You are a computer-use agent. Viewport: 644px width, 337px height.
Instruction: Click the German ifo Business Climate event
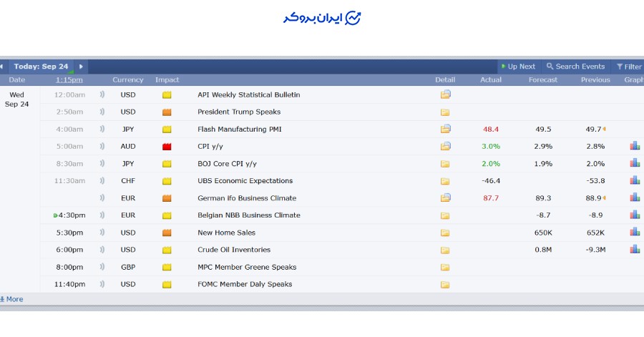(x=246, y=198)
